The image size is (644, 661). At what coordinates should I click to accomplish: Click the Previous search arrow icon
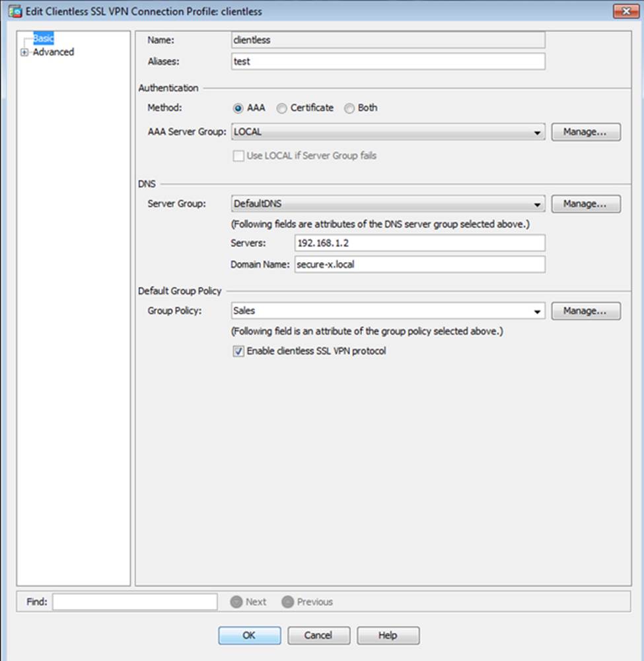[287, 602]
